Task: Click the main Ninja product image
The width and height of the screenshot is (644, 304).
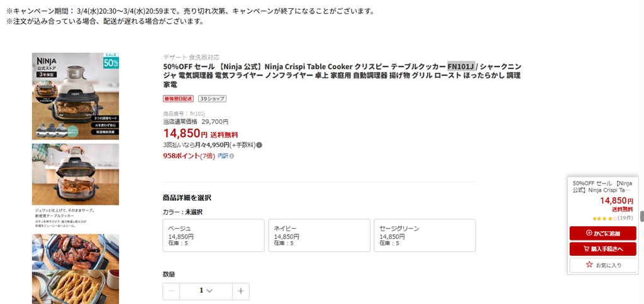Action: [75, 96]
